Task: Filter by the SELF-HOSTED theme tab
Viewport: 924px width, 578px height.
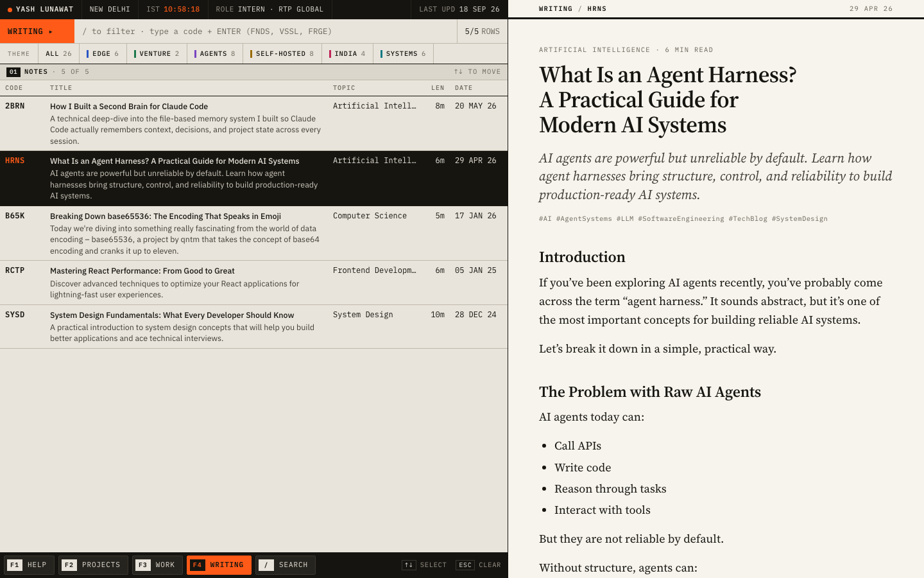Action: (x=282, y=54)
